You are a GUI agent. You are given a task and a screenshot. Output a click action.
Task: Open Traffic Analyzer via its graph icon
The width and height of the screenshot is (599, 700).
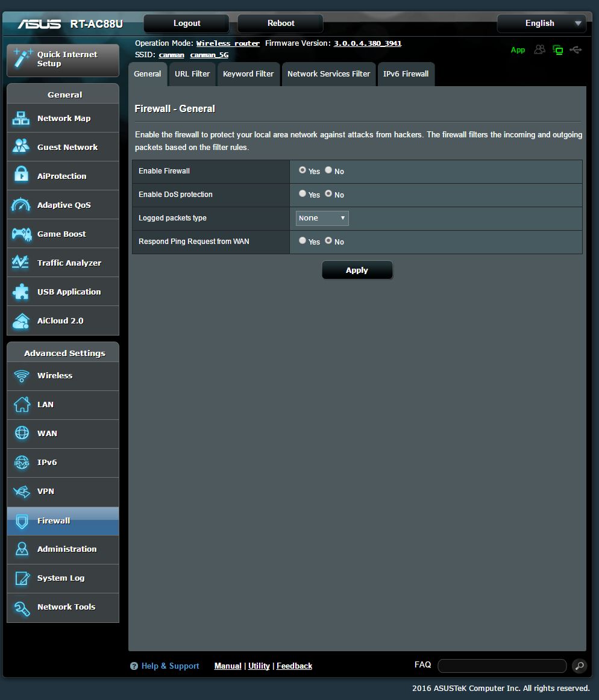pyautogui.click(x=21, y=263)
